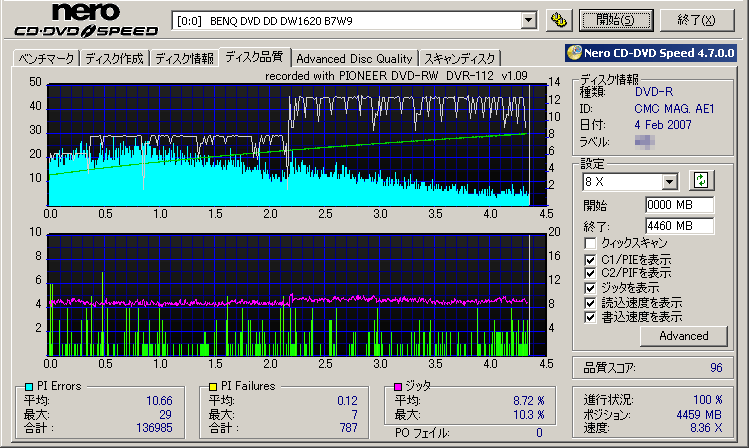The height and width of the screenshot is (448, 749).
Task: Click the date text 4 Feb 2007
Action: (663, 125)
